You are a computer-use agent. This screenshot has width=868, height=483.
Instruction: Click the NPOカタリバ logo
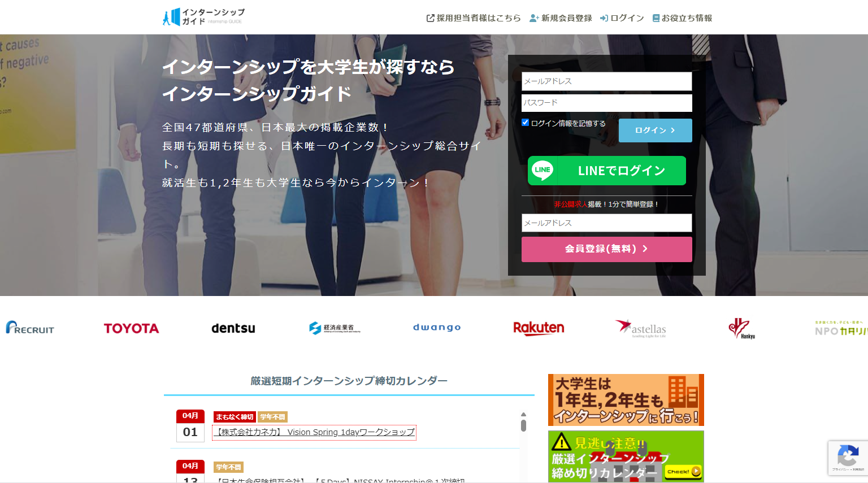841,328
